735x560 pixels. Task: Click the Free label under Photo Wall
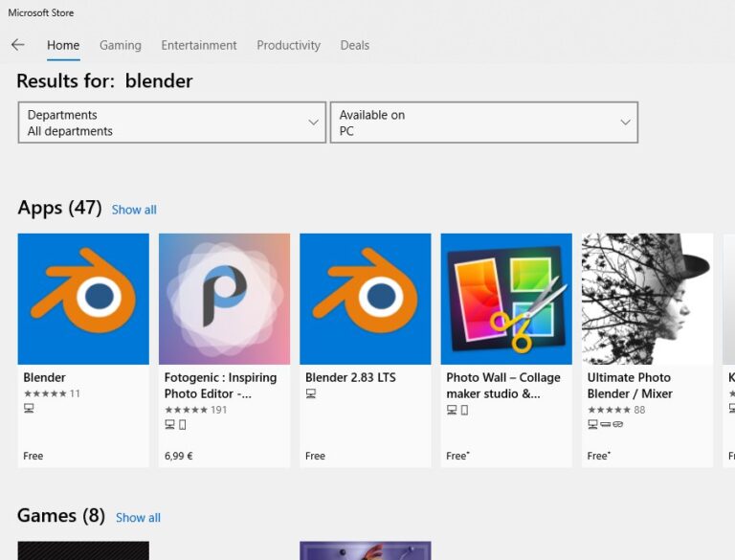(x=457, y=456)
